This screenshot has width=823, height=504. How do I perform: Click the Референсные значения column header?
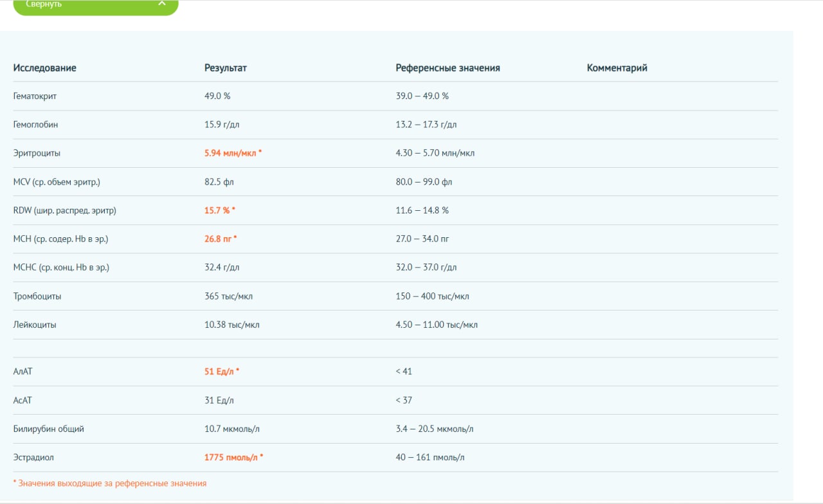pyautogui.click(x=448, y=67)
